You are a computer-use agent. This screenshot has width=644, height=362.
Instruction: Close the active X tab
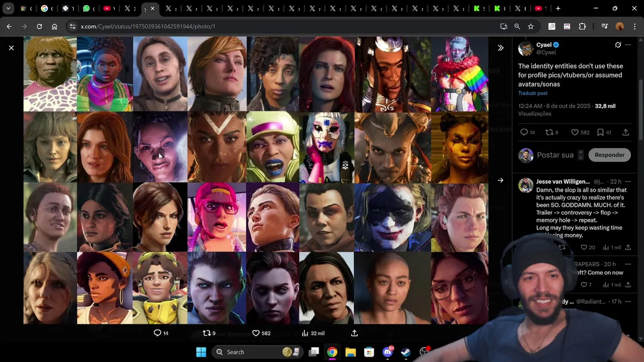[152, 9]
